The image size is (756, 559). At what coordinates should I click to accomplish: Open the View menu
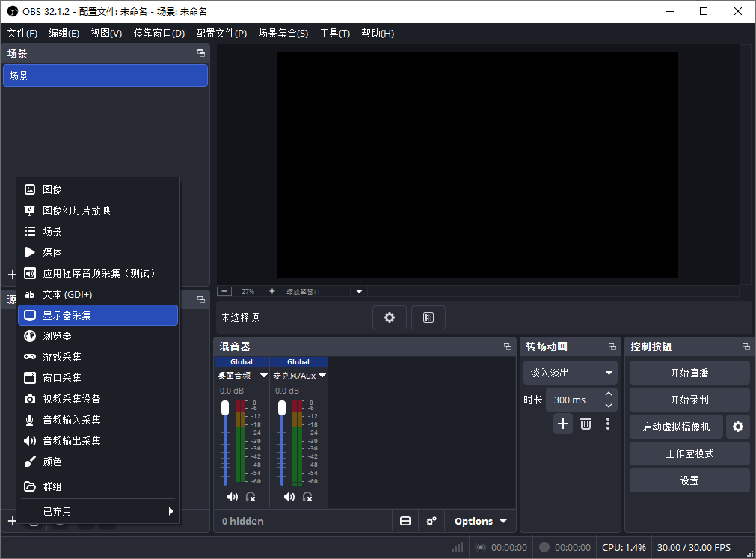click(106, 33)
